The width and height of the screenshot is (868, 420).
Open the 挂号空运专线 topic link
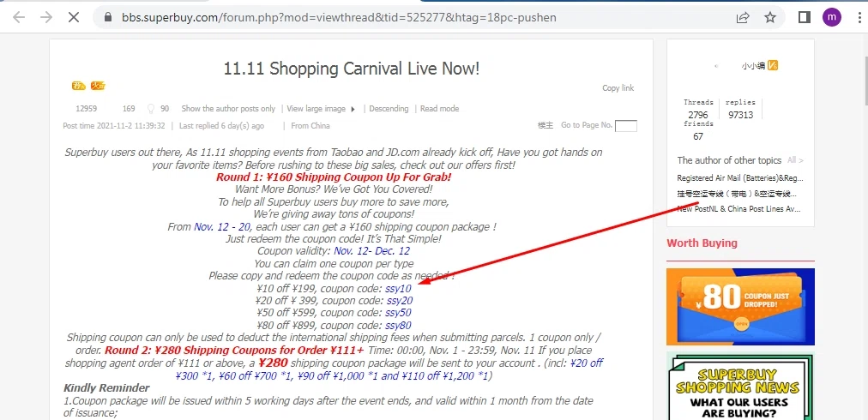click(737, 194)
